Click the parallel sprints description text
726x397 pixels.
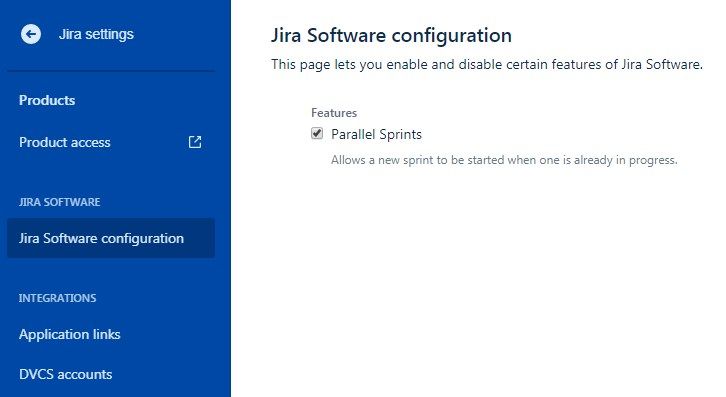[504, 160]
